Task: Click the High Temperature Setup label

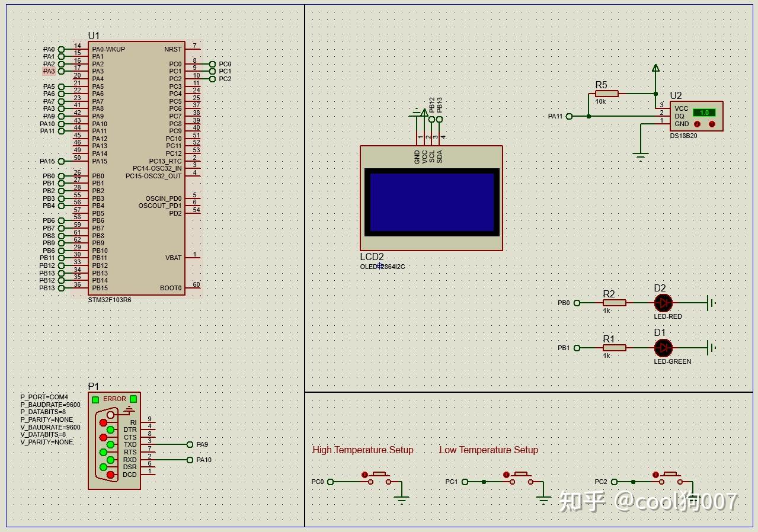Action: point(363,450)
